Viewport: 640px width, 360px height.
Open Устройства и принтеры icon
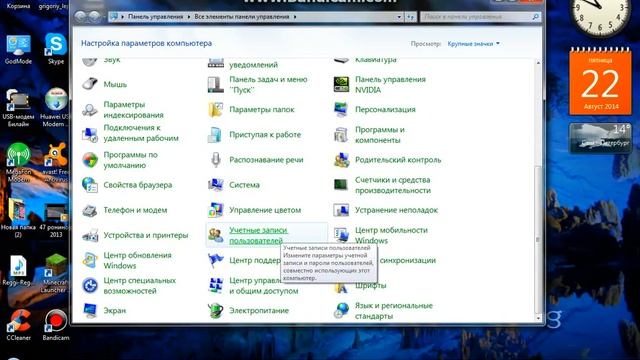(x=90, y=235)
